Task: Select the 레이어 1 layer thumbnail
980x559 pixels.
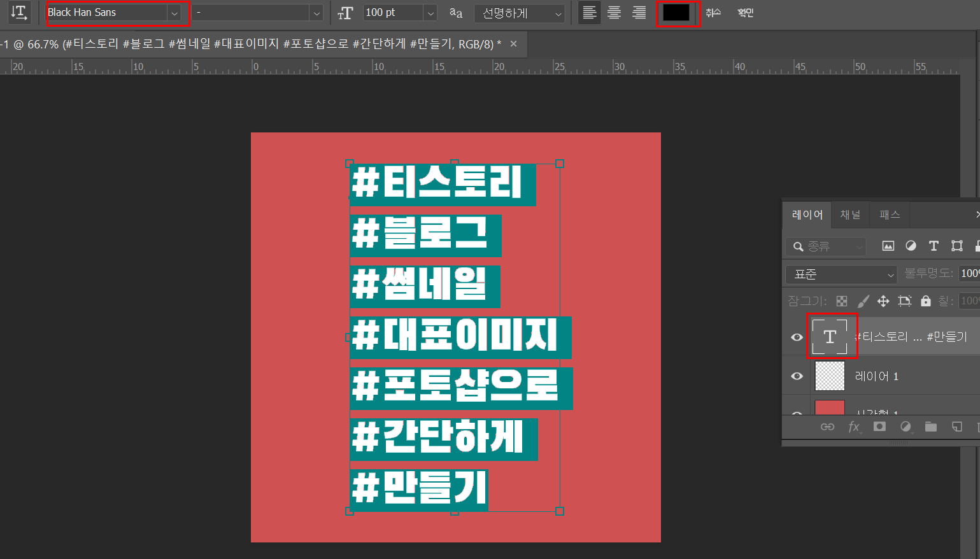Action: click(830, 376)
